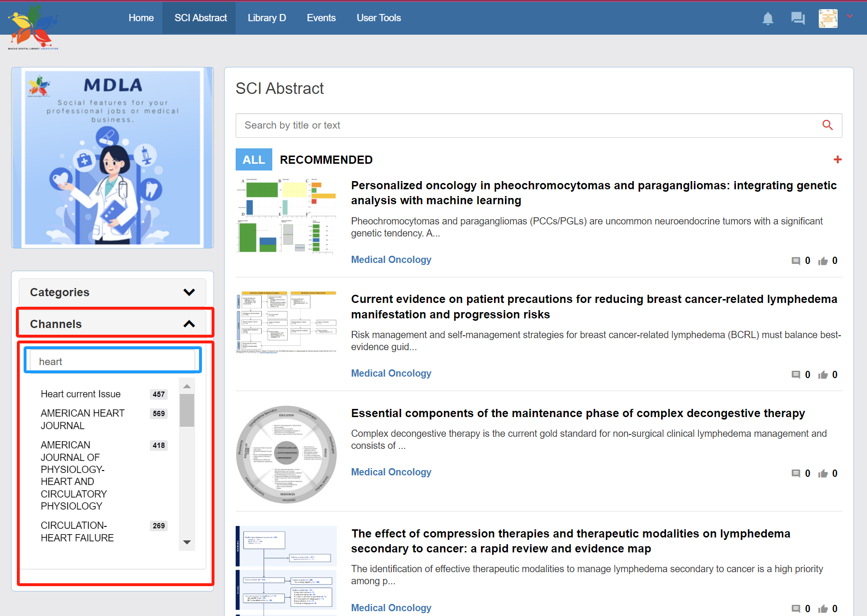This screenshot has width=867, height=616.
Task: Click the red plus icon
Action: 837,160
